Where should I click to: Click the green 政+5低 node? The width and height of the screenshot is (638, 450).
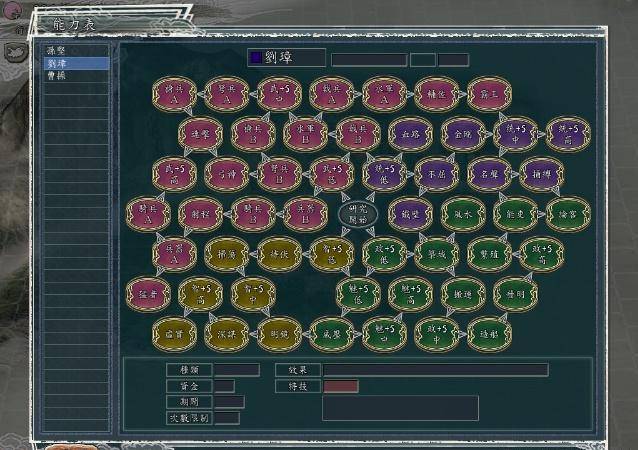(x=384, y=254)
